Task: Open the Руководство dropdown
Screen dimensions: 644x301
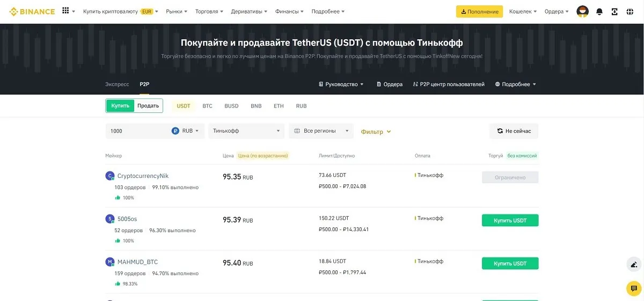Action: click(x=341, y=84)
